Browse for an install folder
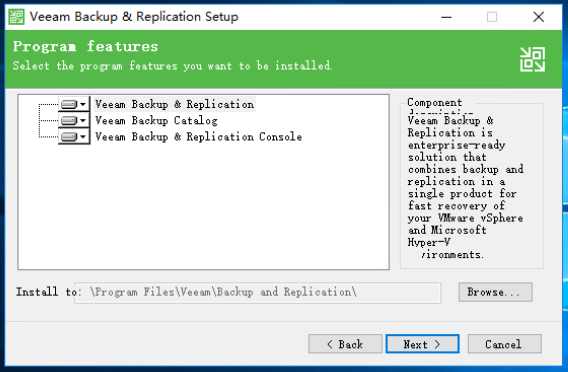Image resolution: width=568 pixels, height=372 pixels. pos(495,292)
